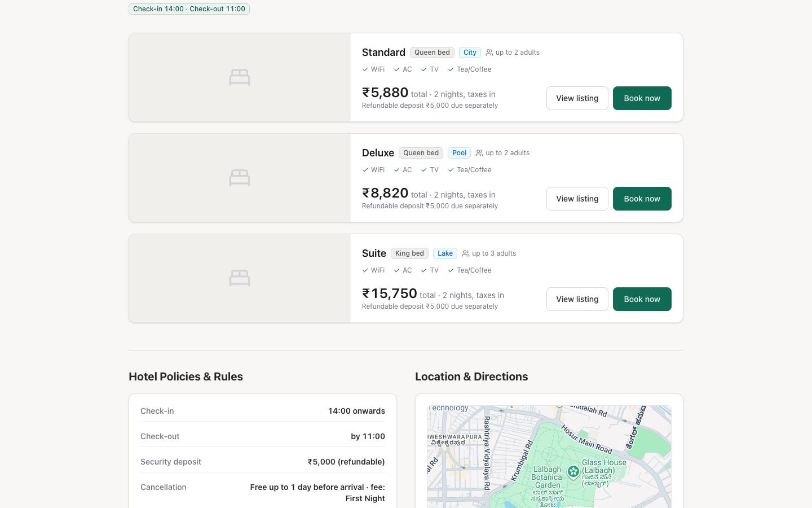Click the ₹5,000 (refundable) security deposit value
The image size is (812, 508).
point(346,462)
